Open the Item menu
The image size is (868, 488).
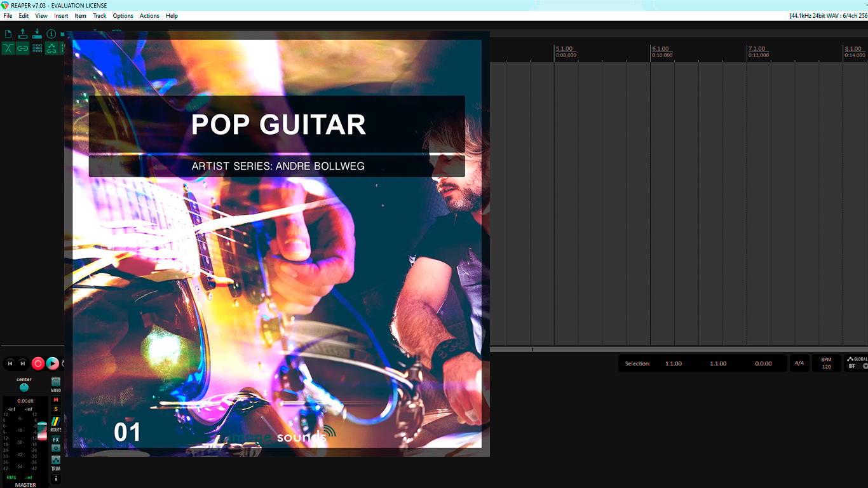tap(81, 16)
